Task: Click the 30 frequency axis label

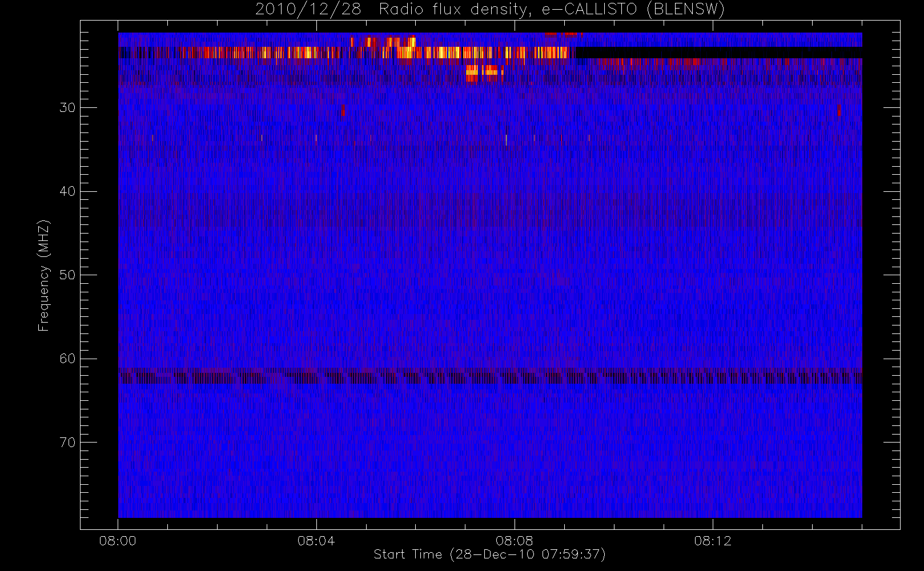Action: point(67,108)
